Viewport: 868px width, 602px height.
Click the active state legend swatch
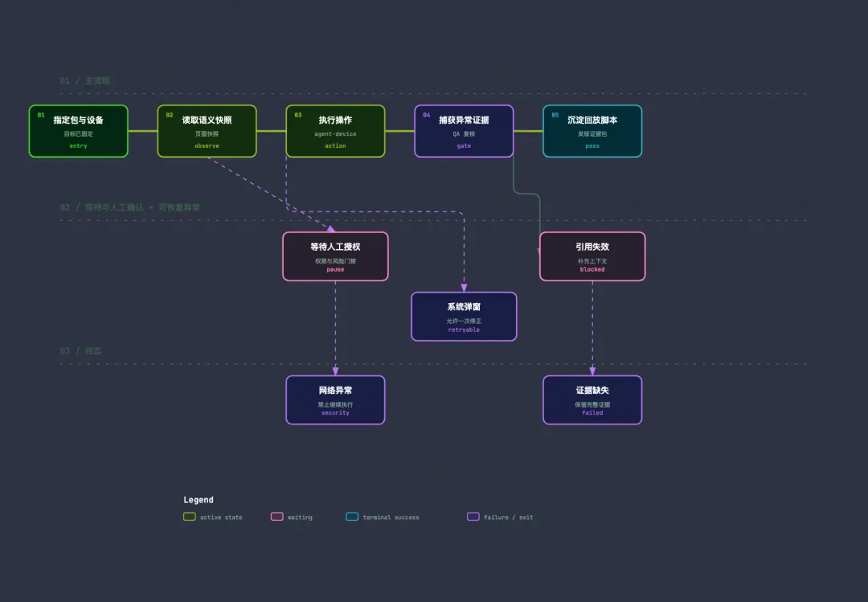click(190, 517)
